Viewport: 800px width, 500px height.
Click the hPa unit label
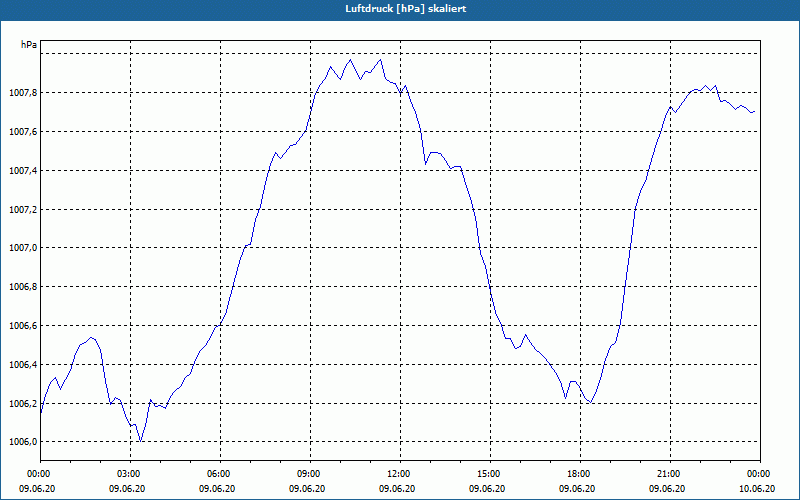tap(29, 45)
